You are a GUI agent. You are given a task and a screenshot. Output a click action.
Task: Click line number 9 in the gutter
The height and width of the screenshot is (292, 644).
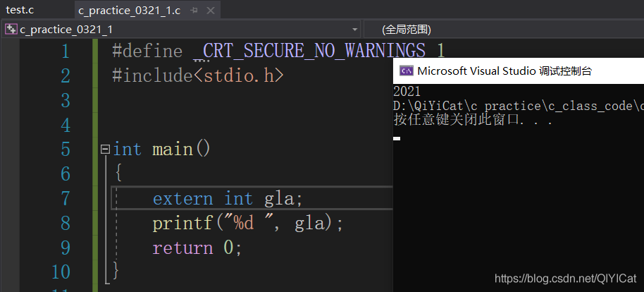click(66, 248)
